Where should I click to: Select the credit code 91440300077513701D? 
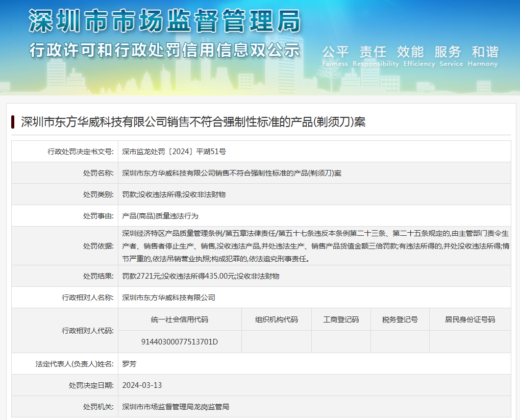pyautogui.click(x=180, y=341)
